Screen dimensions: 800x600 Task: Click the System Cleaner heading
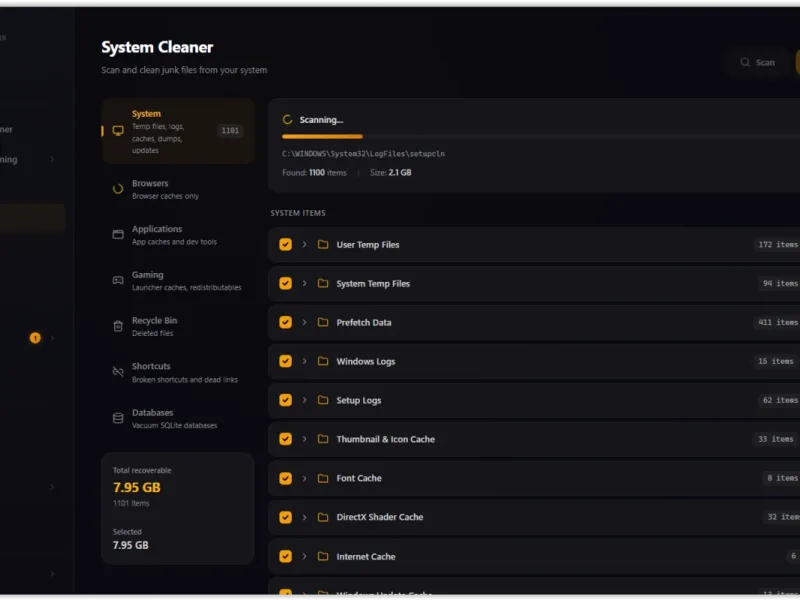click(157, 47)
